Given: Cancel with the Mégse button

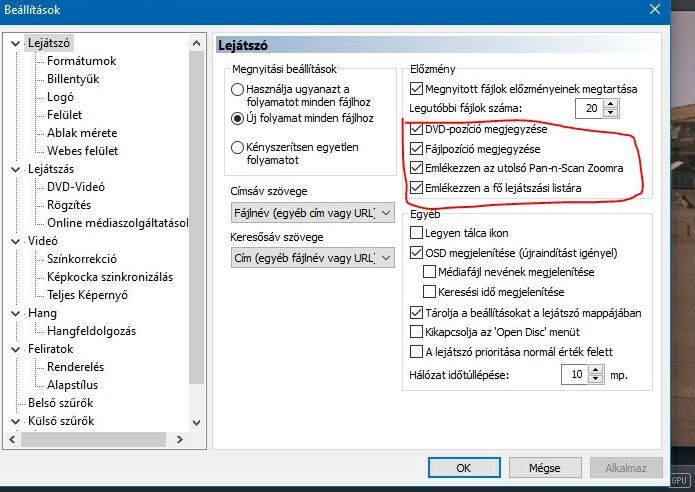Looking at the screenshot, I should point(545,468).
